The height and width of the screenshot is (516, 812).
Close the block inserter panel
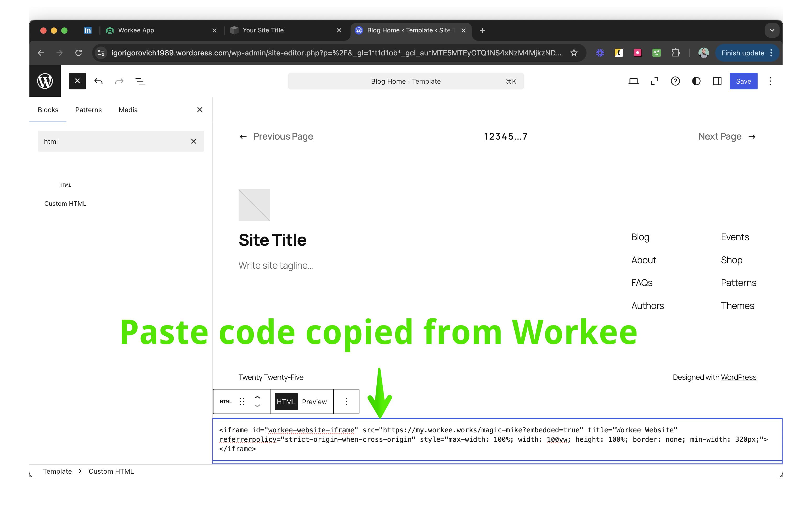coord(200,110)
